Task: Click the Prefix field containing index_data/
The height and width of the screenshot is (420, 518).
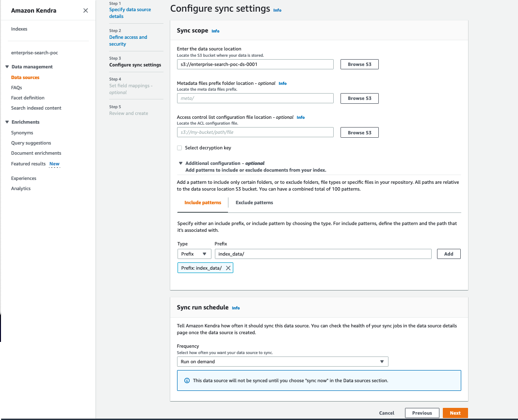Action: click(323, 254)
